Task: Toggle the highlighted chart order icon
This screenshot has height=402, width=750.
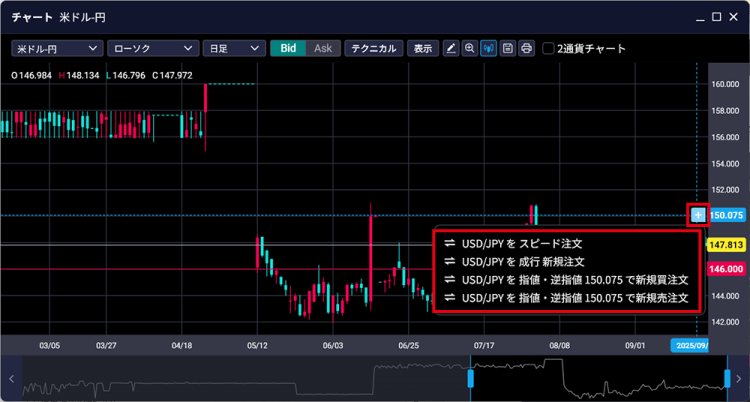Action: tap(489, 48)
